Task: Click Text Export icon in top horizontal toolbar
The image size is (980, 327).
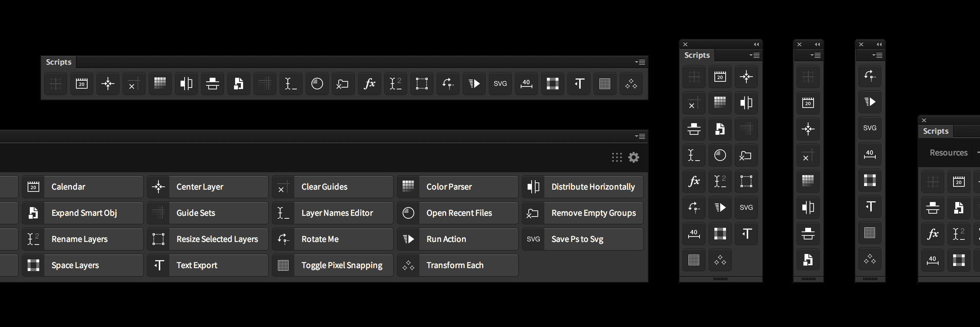Action: pyautogui.click(x=579, y=84)
